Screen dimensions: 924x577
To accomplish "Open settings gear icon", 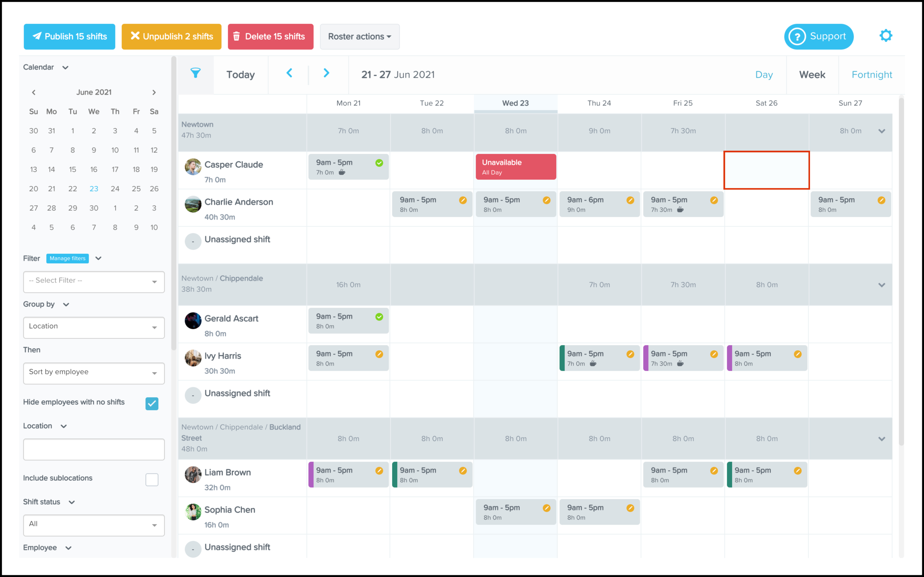I will pos(885,36).
